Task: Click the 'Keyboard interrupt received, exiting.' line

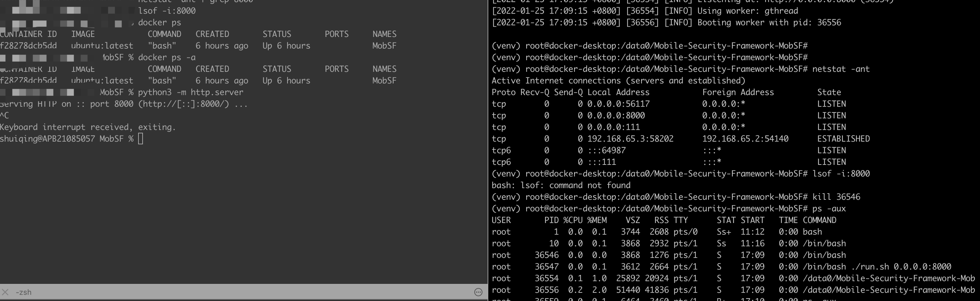Action: 88,127
